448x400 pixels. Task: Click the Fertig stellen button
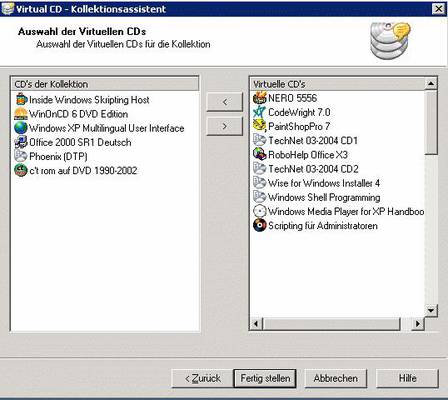[265, 378]
